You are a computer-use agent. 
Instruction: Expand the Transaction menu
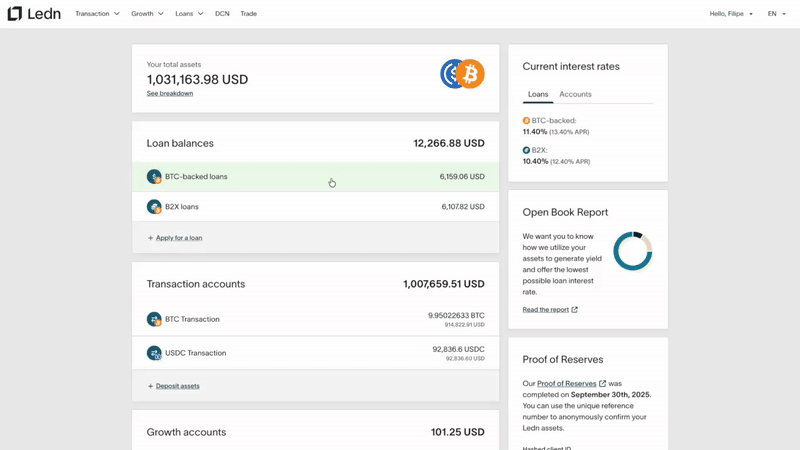pos(97,14)
